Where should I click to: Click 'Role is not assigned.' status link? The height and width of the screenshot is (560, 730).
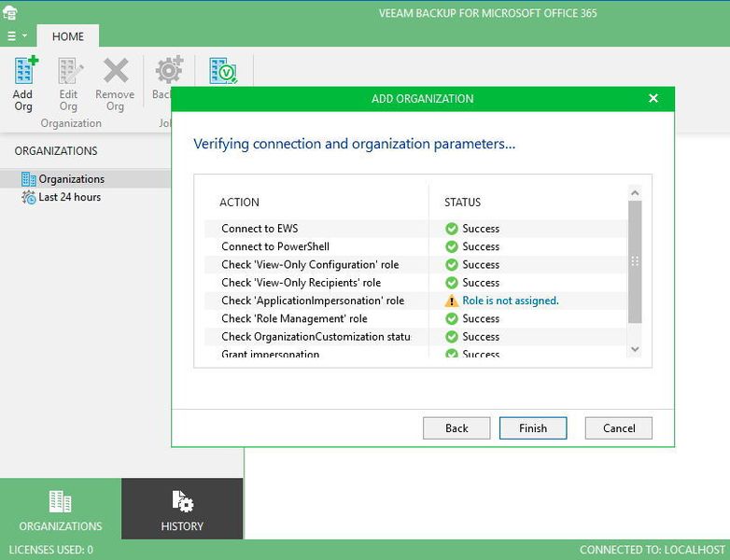(x=511, y=301)
